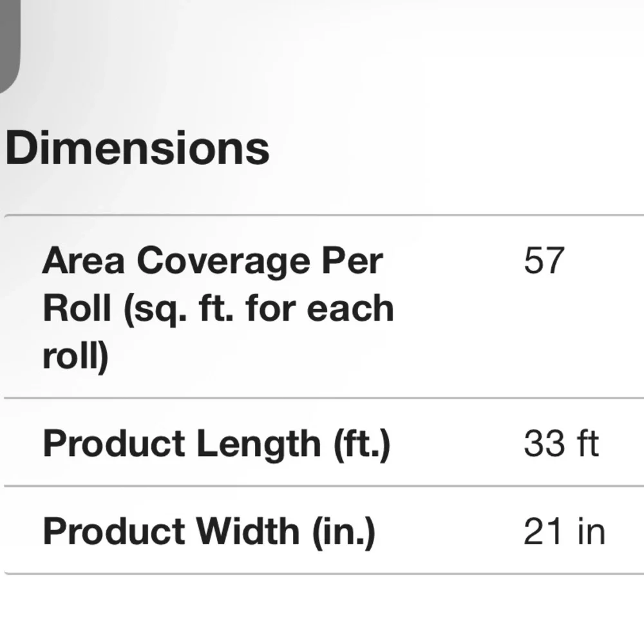The image size is (644, 644).
Task: Click the divider line above Product Length row
Action: (x=324, y=398)
